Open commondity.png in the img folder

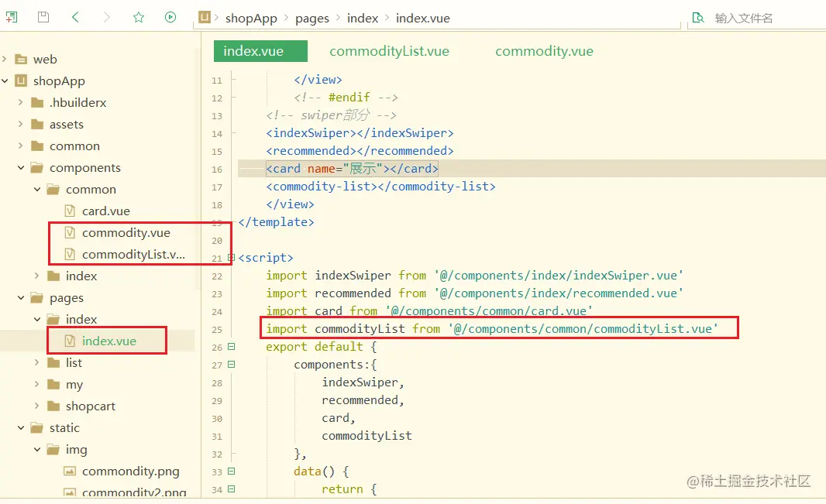[131, 471]
